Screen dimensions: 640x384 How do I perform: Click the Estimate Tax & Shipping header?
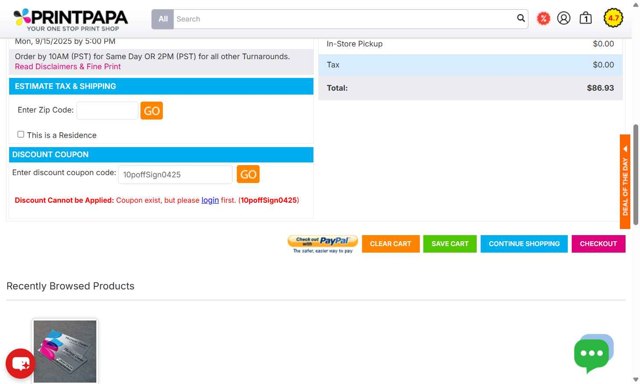161,87
